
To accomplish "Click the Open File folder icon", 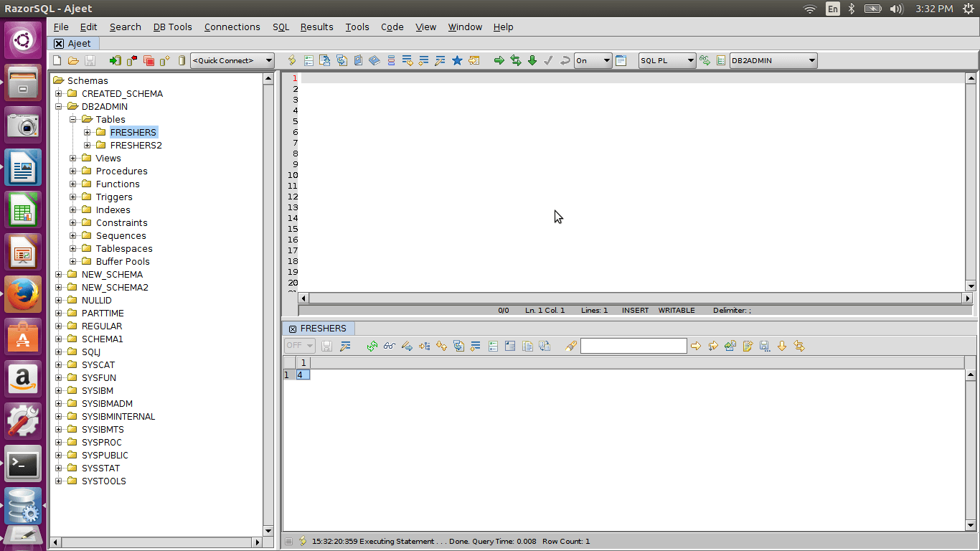I will pos(73,61).
